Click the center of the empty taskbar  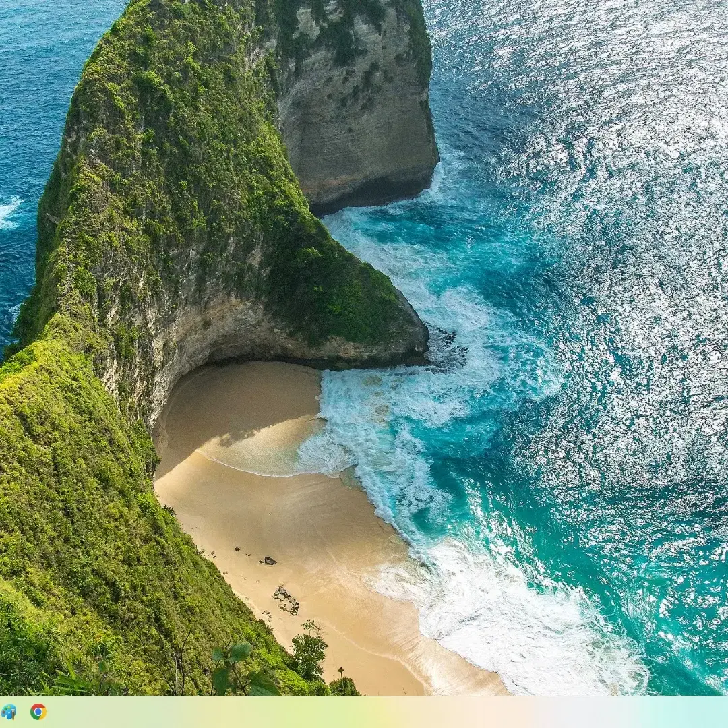pos(364,712)
